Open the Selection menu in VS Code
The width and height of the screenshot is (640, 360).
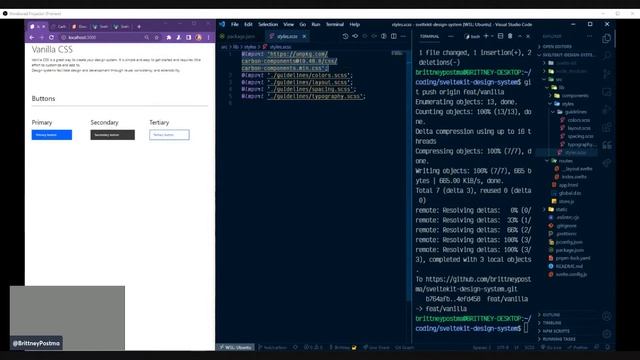[x=268, y=24]
